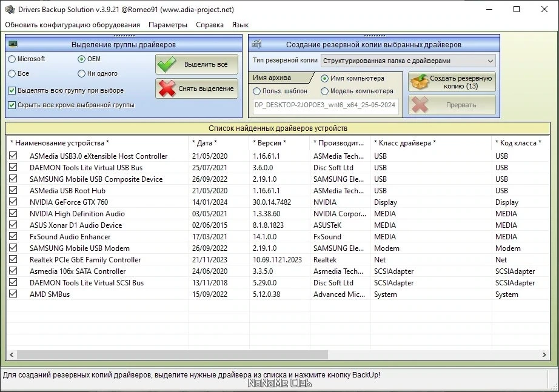Click the FxSound manufacturer cell

tap(327, 237)
